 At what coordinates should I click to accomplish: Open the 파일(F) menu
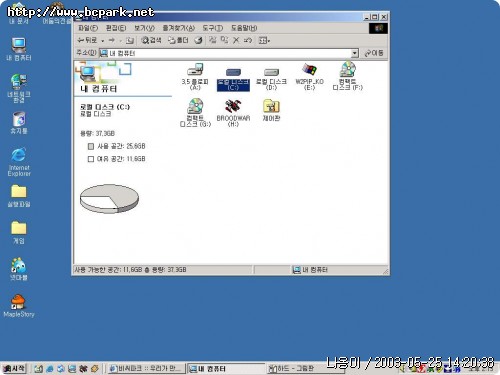(x=88, y=28)
